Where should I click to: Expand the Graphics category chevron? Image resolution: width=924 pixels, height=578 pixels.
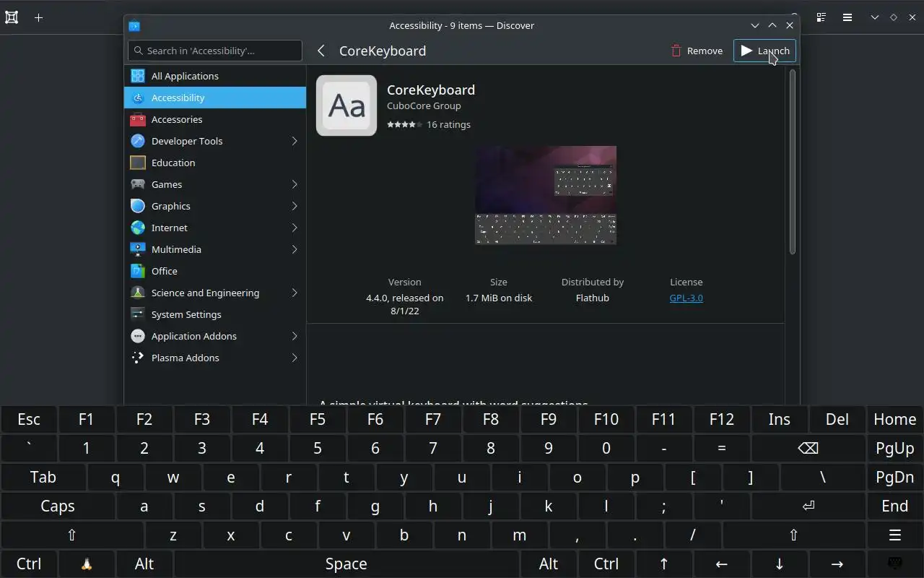tap(295, 206)
